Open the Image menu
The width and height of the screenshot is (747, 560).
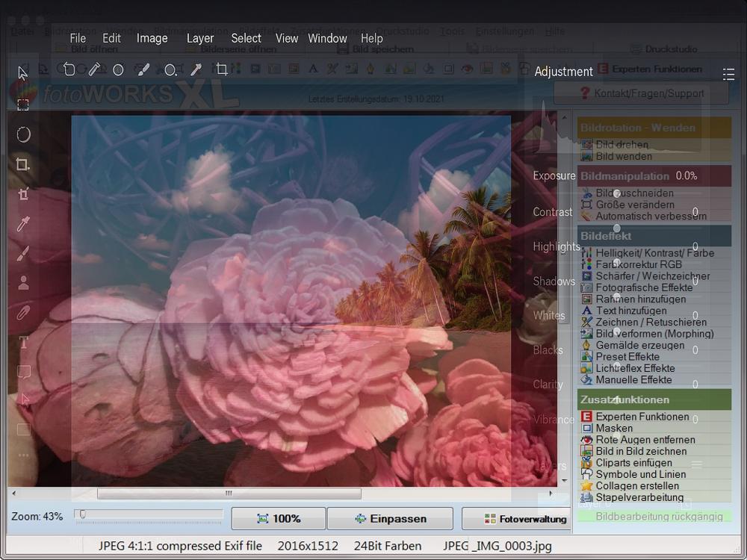(x=152, y=38)
